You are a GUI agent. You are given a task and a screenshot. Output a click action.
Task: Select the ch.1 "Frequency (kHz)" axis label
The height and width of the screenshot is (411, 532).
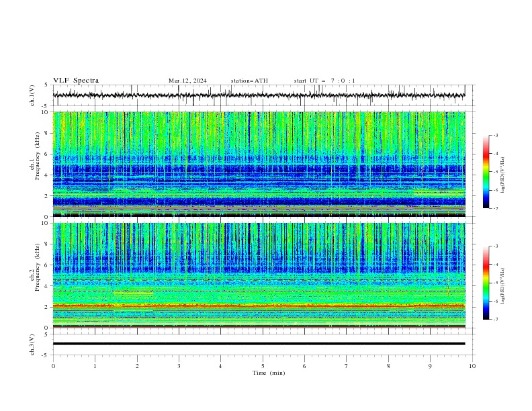(x=38, y=156)
